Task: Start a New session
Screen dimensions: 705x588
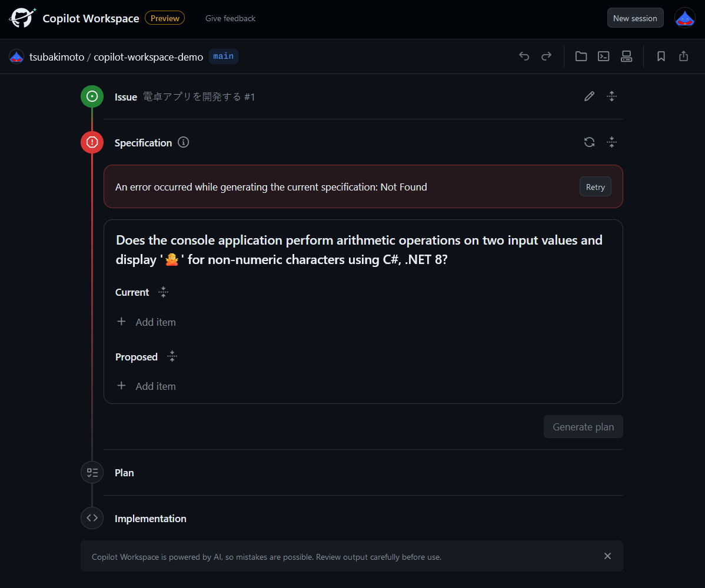Action: pos(635,18)
